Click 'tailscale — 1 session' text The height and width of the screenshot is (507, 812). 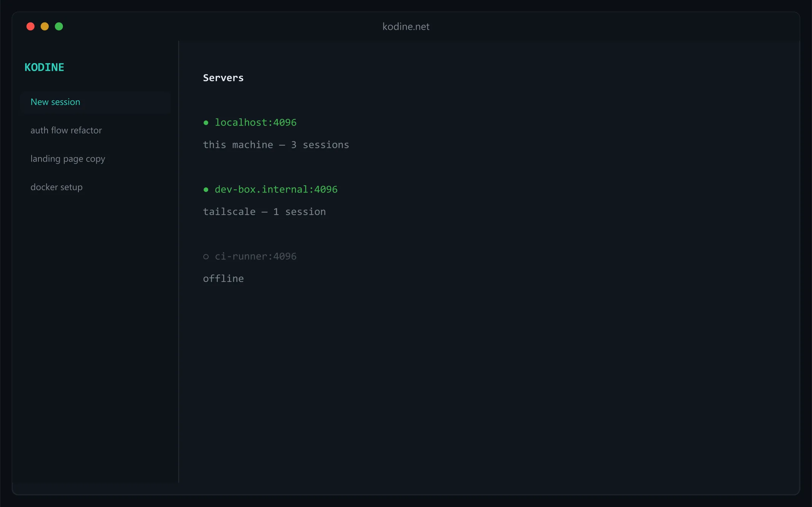click(x=264, y=212)
